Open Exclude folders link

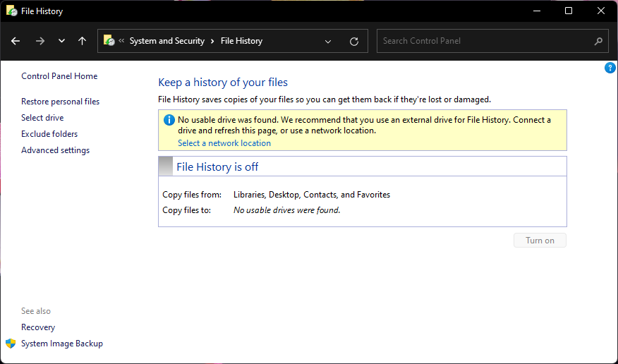49,134
